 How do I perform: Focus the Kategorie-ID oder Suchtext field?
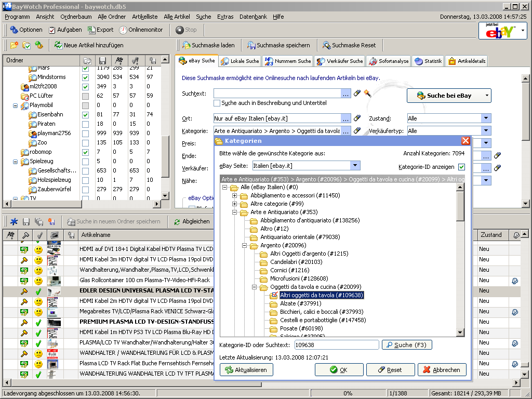tap(337, 345)
